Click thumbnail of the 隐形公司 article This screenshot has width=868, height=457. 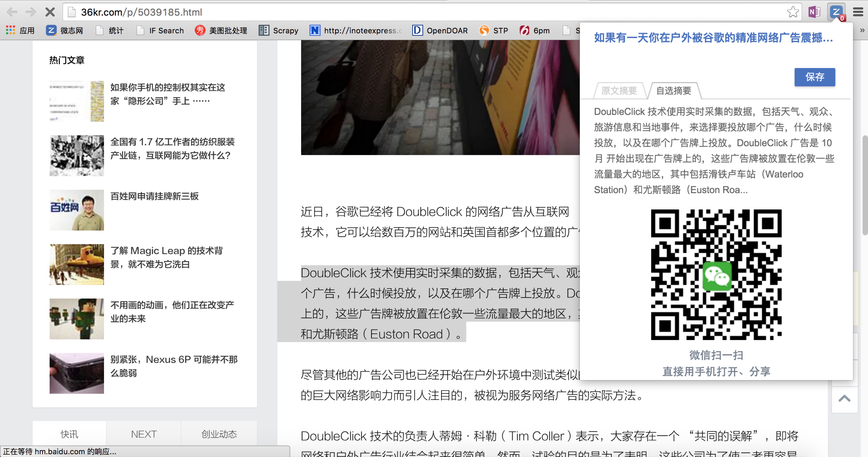point(77,101)
